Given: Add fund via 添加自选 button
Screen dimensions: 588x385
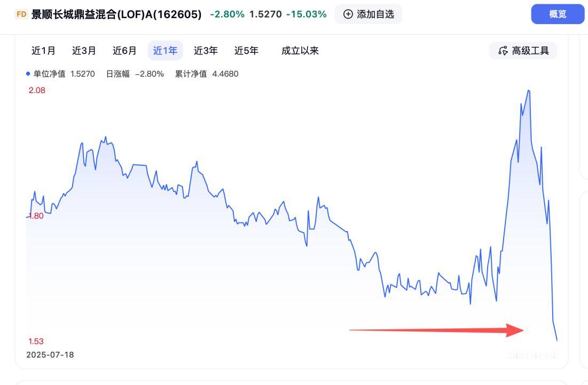Looking at the screenshot, I should [x=369, y=14].
